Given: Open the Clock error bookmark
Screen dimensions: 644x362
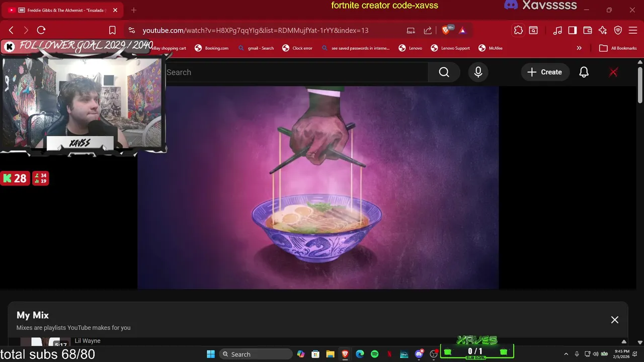Looking at the screenshot, I should pos(297,48).
